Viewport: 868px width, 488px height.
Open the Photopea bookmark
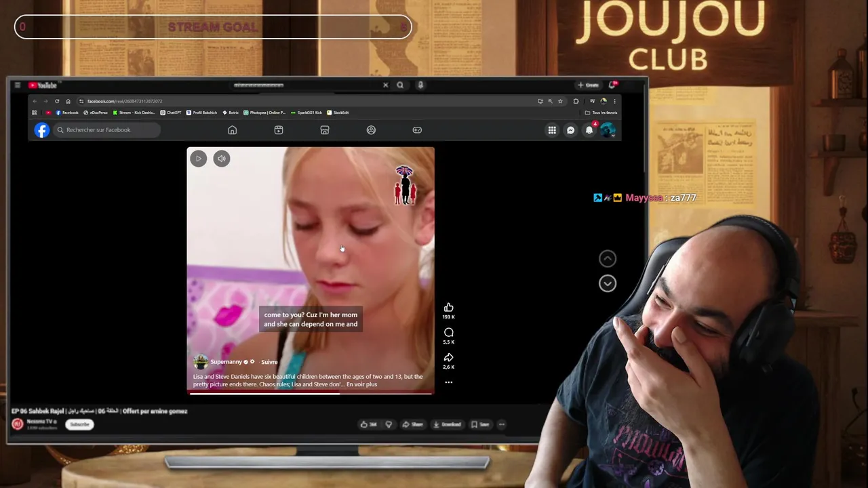[264, 113]
